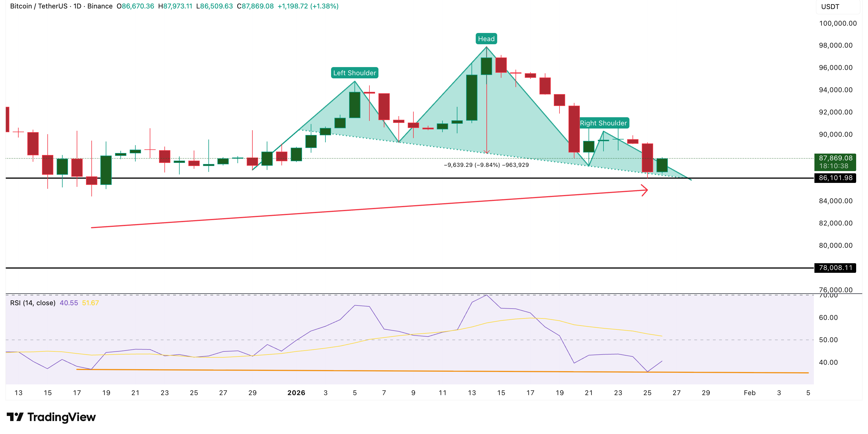The image size is (868, 434).
Task: Open the Feb label on the time axis
Action: pyautogui.click(x=750, y=393)
